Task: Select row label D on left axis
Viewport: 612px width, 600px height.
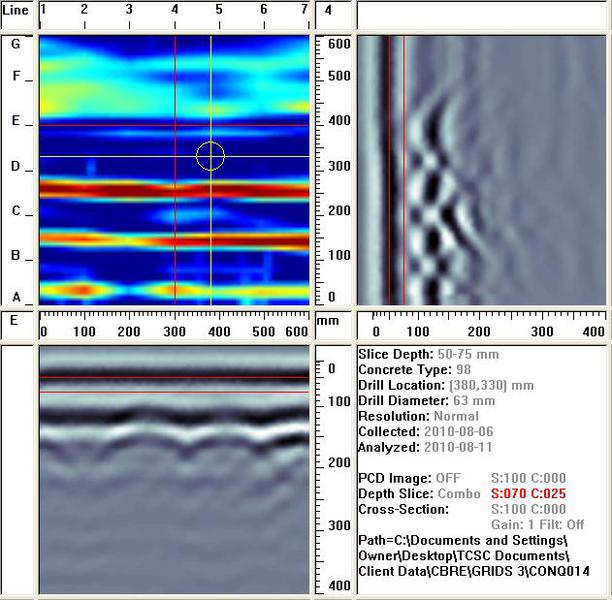Action: coord(15,166)
